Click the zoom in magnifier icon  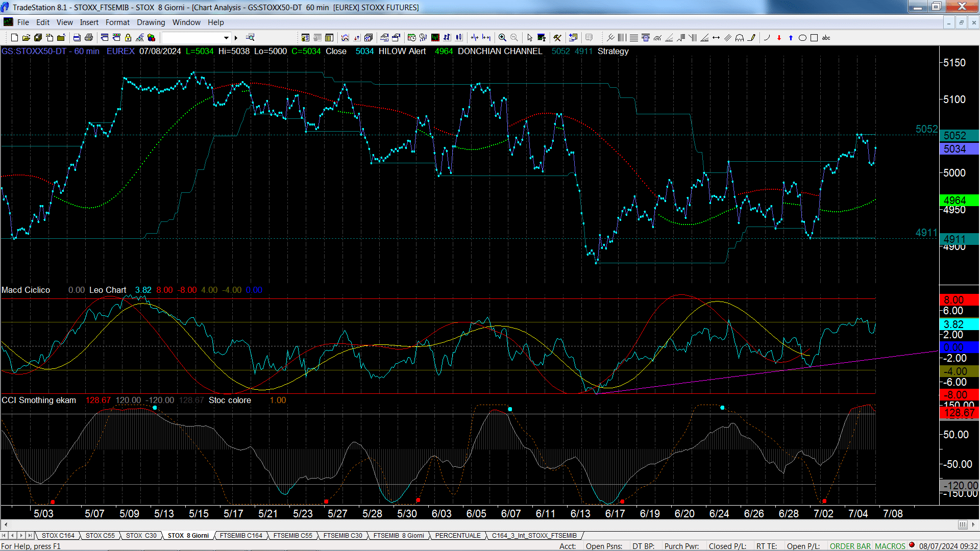click(503, 38)
